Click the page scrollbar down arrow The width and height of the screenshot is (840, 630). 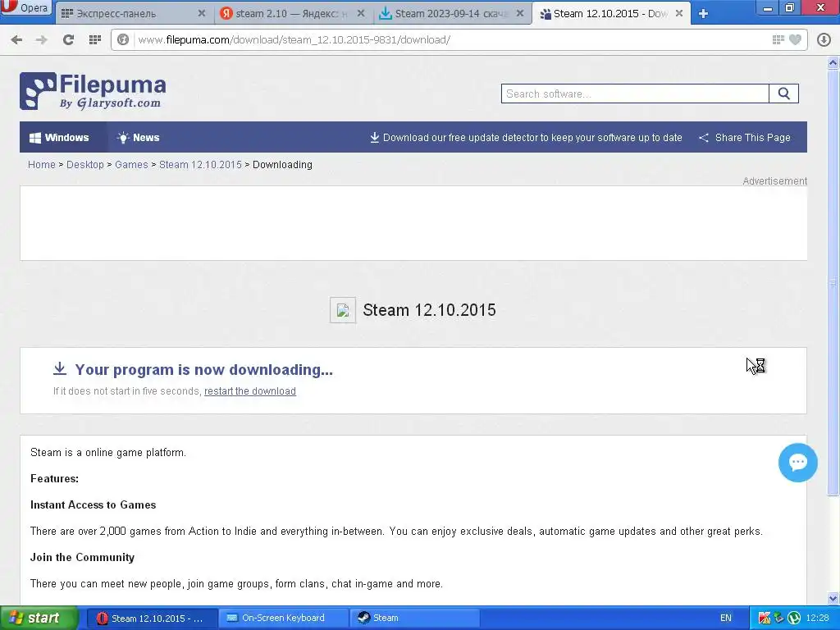(x=833, y=598)
